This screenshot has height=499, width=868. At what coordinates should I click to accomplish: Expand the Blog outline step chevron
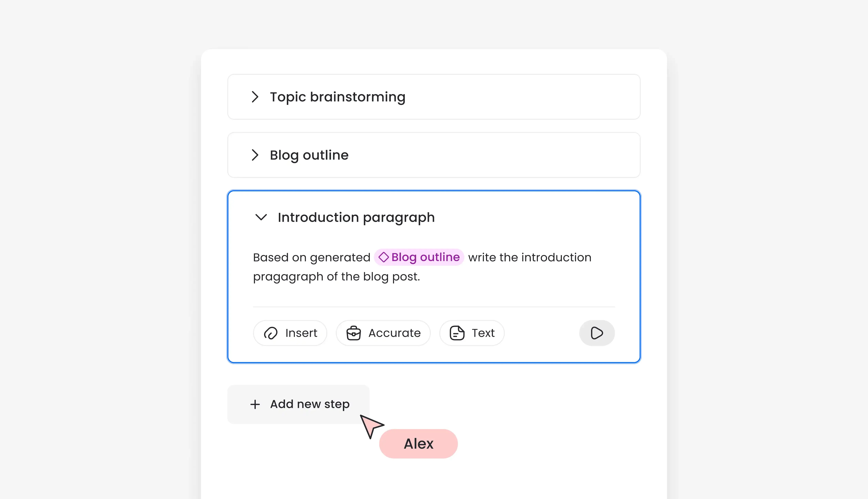pyautogui.click(x=255, y=155)
